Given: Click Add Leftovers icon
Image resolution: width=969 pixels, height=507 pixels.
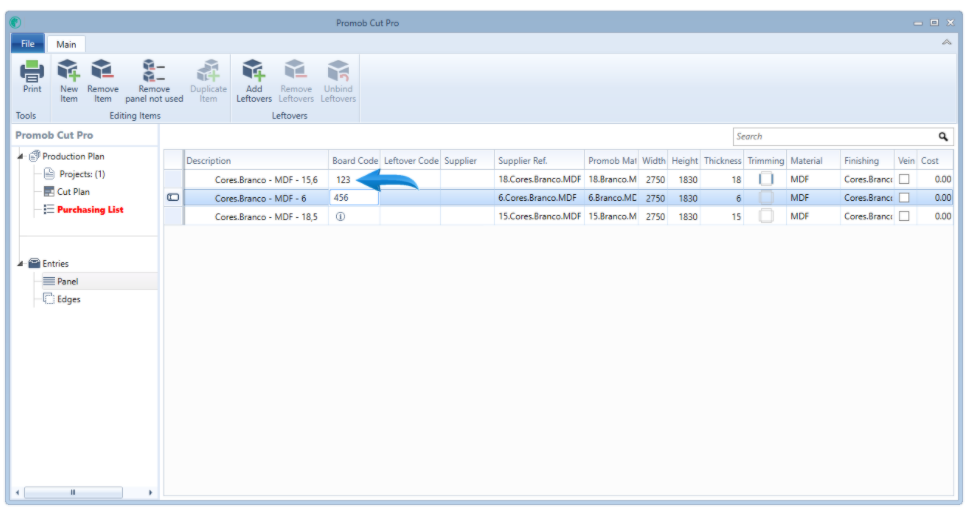Looking at the screenshot, I should (253, 71).
